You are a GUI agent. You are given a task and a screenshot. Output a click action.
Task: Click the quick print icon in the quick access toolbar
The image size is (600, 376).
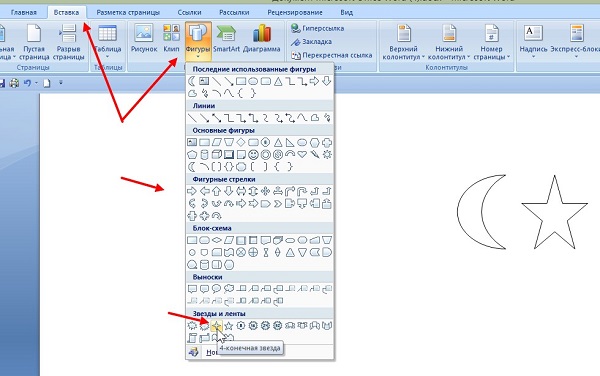pos(14,83)
